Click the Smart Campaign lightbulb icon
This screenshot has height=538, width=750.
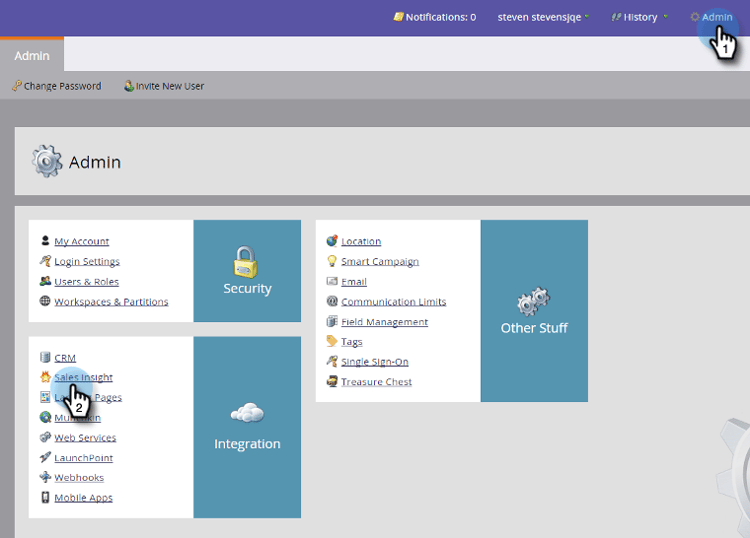(x=332, y=261)
